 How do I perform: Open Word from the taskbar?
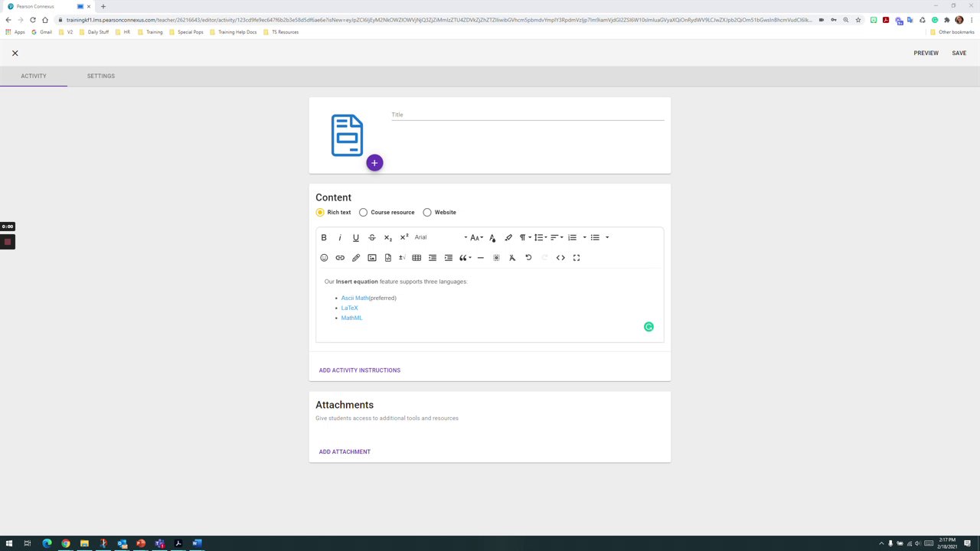(197, 543)
